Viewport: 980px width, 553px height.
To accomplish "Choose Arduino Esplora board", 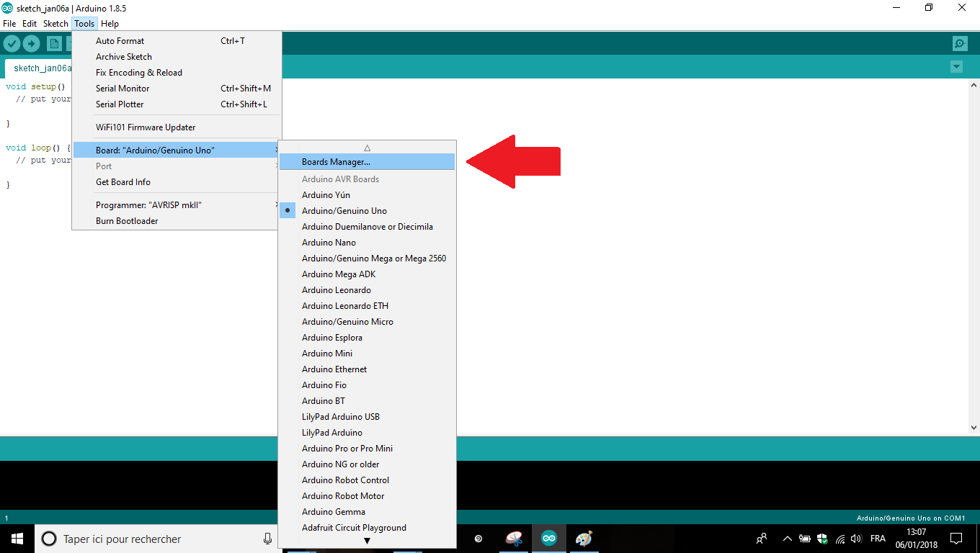I will [x=367, y=338].
